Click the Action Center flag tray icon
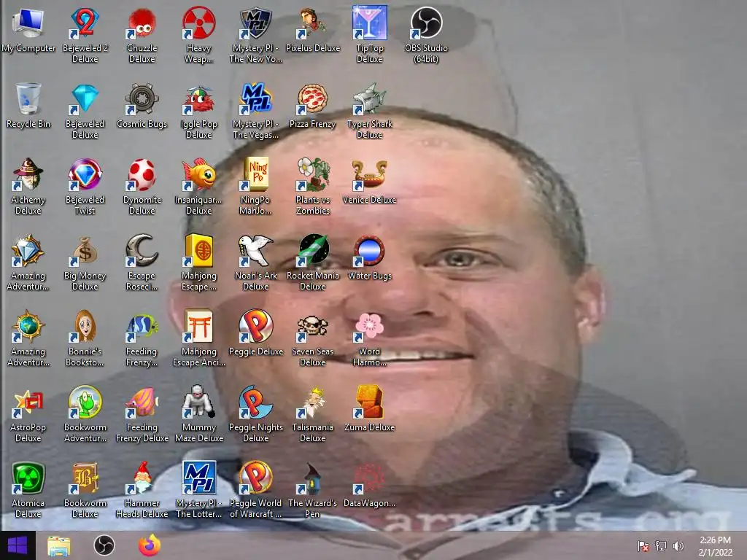747x560 pixels. click(x=643, y=546)
